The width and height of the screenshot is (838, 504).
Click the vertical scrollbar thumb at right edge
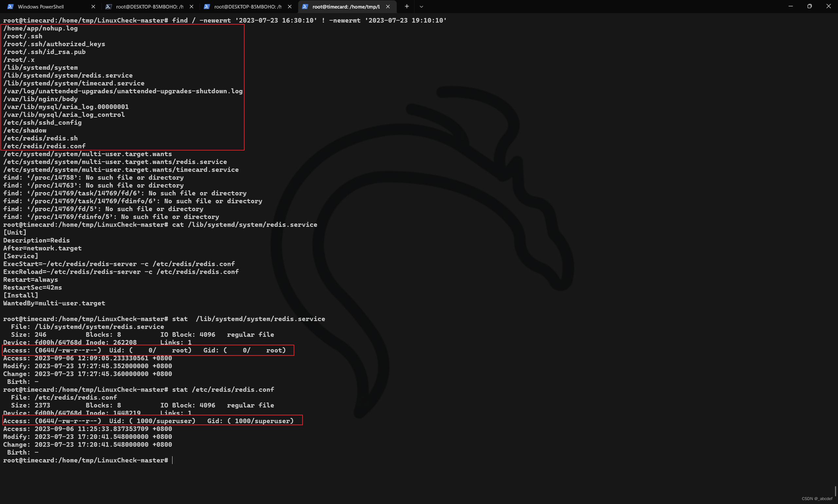tap(835, 491)
